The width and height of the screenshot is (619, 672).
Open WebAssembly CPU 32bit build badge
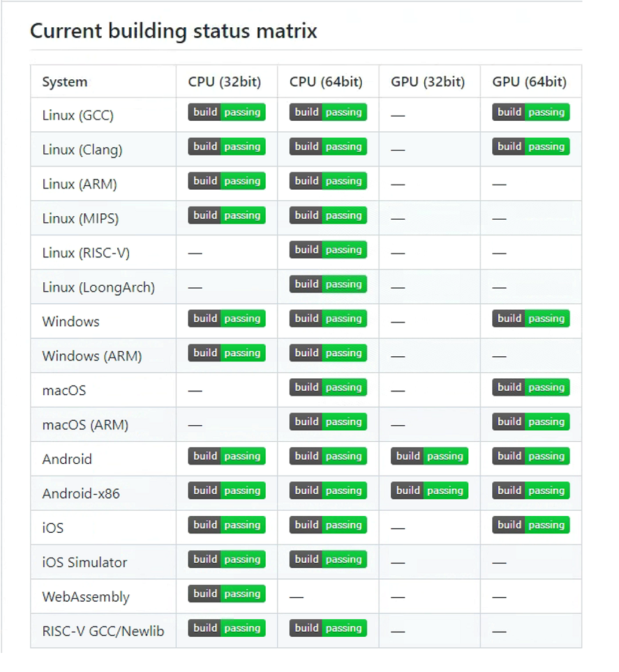click(x=226, y=594)
